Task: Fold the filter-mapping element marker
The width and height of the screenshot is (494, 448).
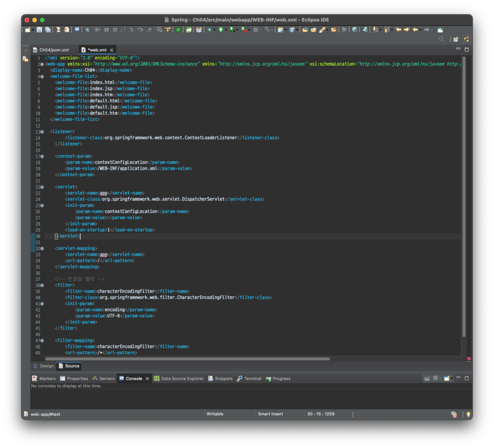Action: [x=42, y=341]
